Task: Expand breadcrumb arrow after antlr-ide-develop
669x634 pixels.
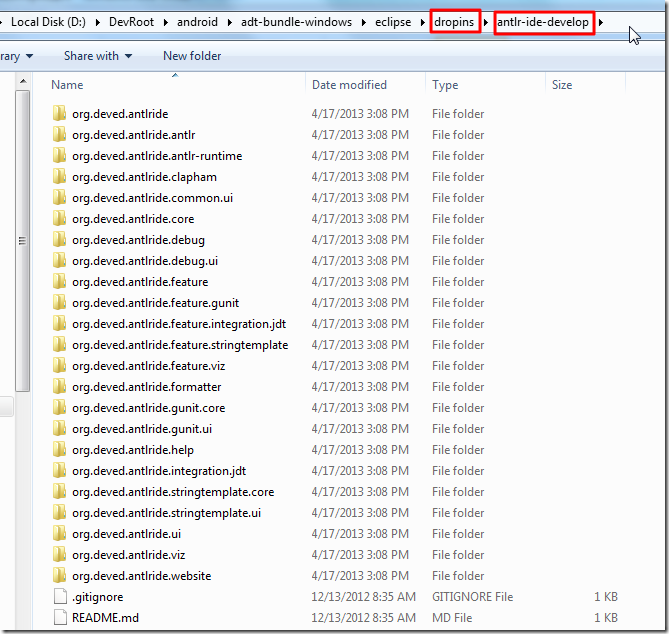Action: [601, 22]
